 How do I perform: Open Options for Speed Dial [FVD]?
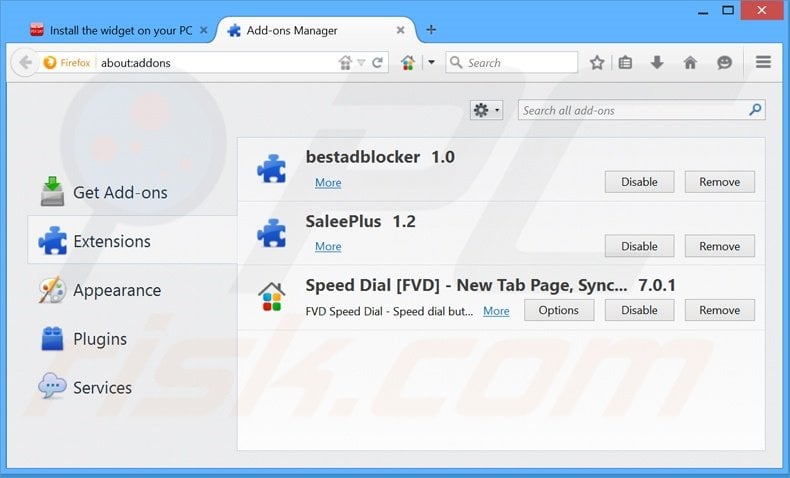559,310
